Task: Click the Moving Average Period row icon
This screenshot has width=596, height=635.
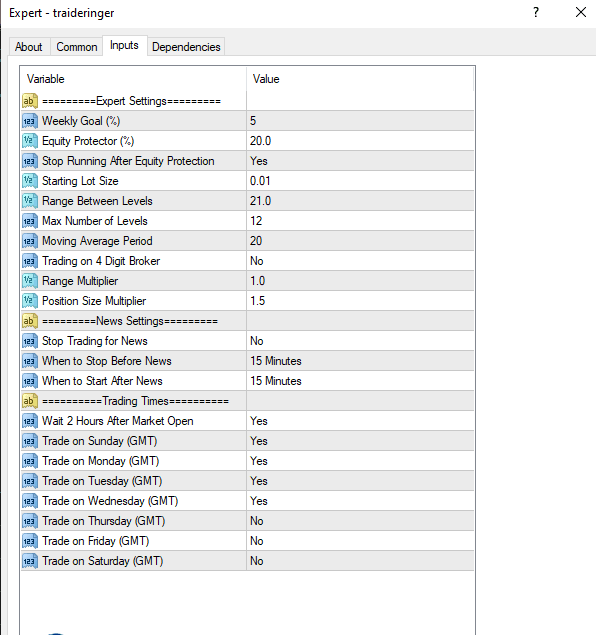Action: click(30, 241)
